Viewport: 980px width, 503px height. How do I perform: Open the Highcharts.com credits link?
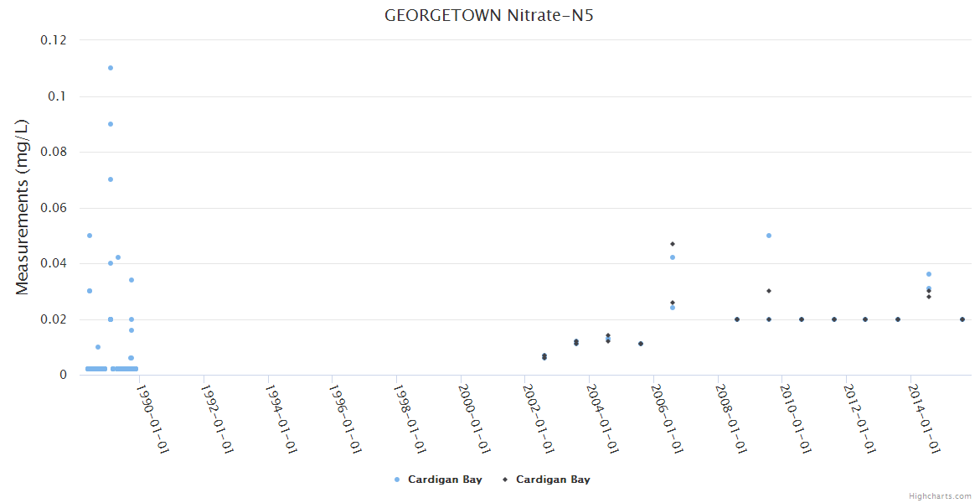pyautogui.click(x=940, y=495)
